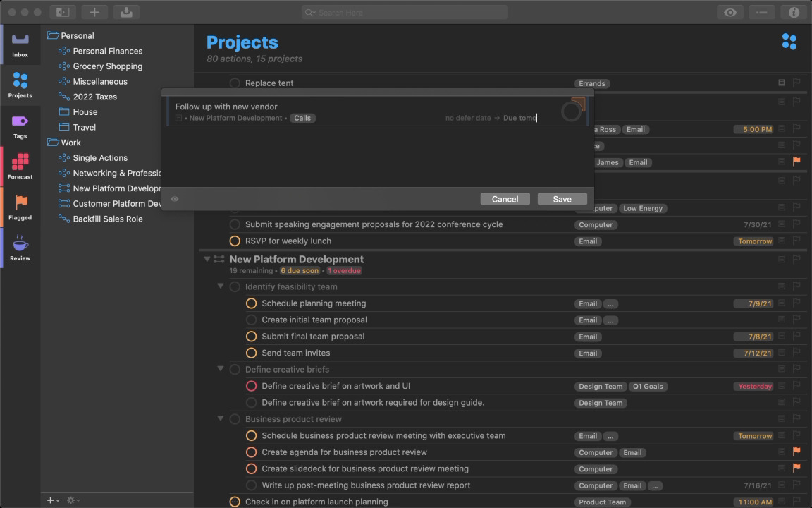Open the Inbox perspective
Image resolution: width=812 pixels, height=508 pixels.
tap(20, 44)
